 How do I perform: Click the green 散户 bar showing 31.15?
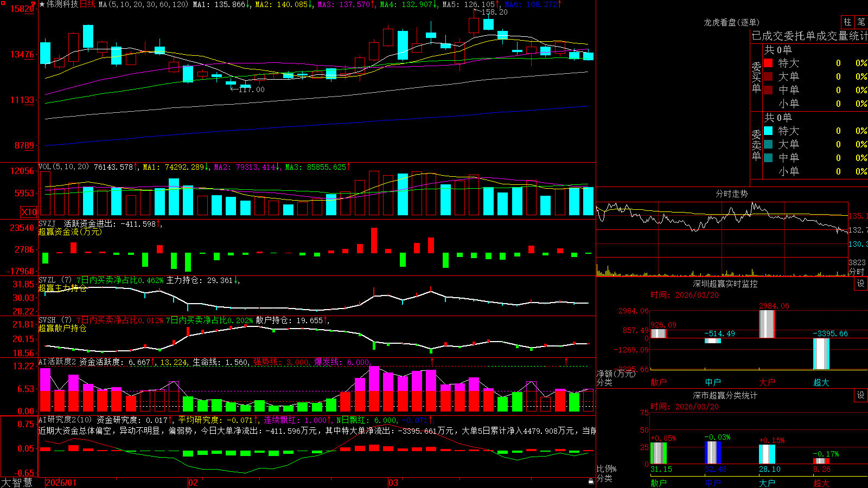(x=658, y=453)
